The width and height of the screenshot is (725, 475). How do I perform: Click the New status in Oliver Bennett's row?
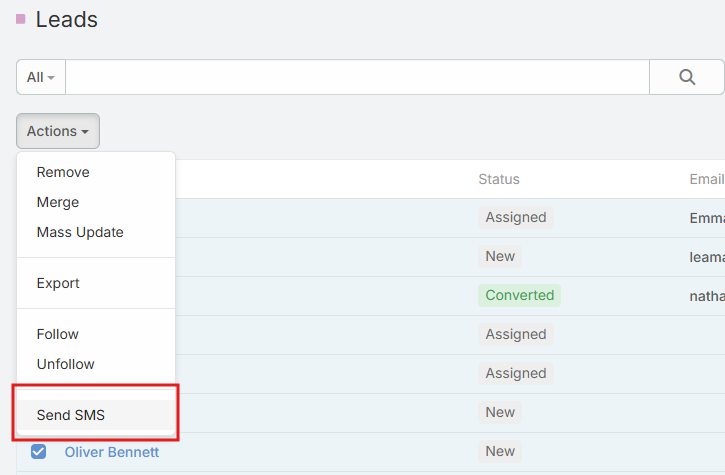coord(500,451)
